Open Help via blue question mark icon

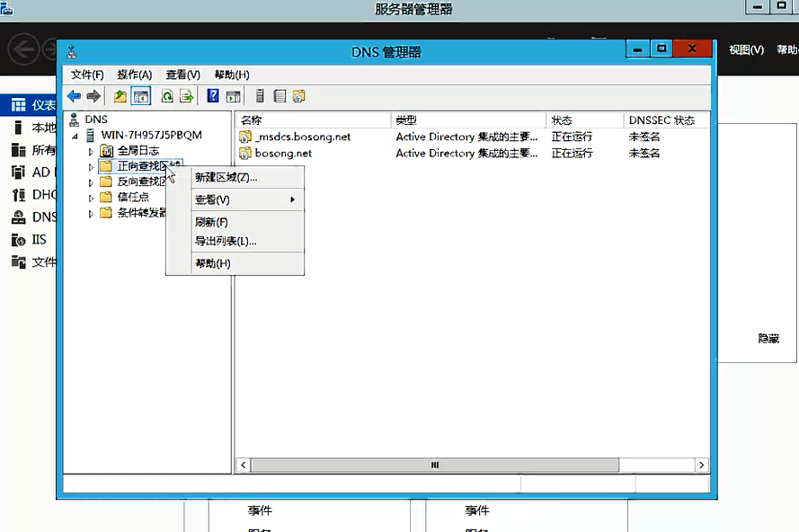pos(213,96)
